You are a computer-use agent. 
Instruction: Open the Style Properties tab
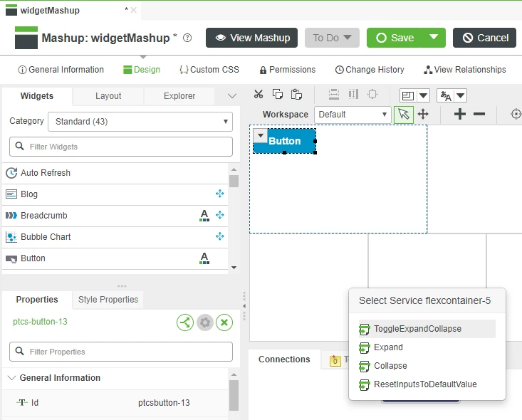[108, 300]
